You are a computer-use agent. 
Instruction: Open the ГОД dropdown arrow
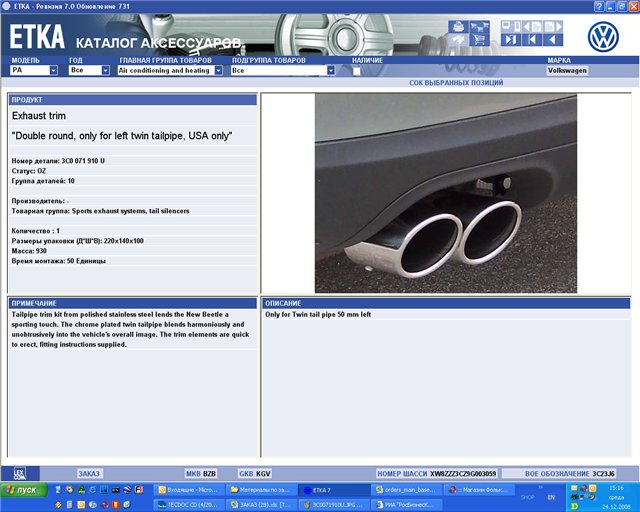pyautogui.click(x=105, y=70)
